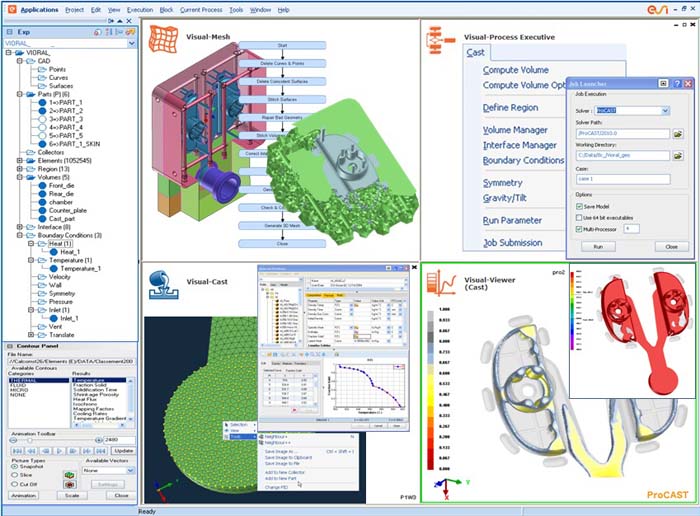Viewport: 700px width, 516px height.
Task: Toggle visibility of 3=>PART_3
Action: click(42, 119)
